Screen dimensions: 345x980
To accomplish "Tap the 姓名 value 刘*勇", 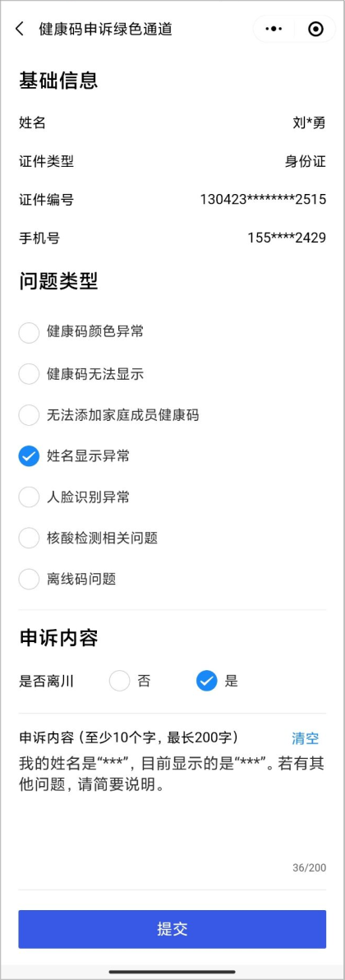I will pos(310,123).
